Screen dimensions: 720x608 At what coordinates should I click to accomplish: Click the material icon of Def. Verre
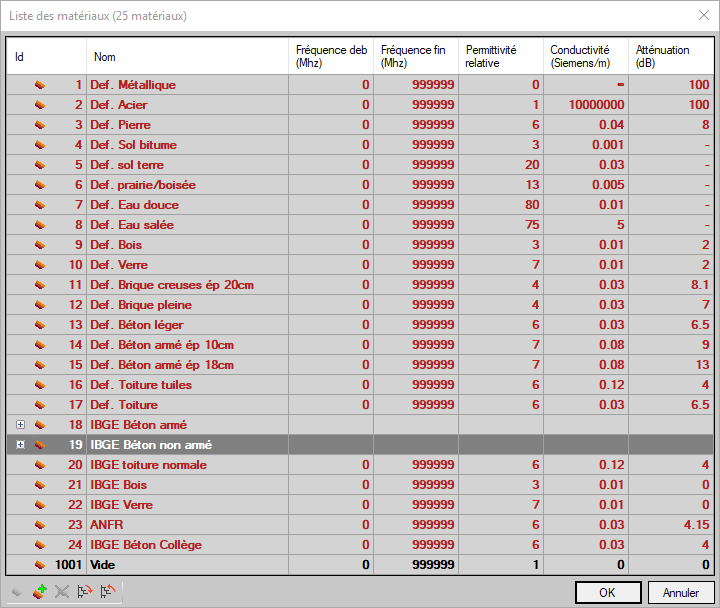click(40, 265)
